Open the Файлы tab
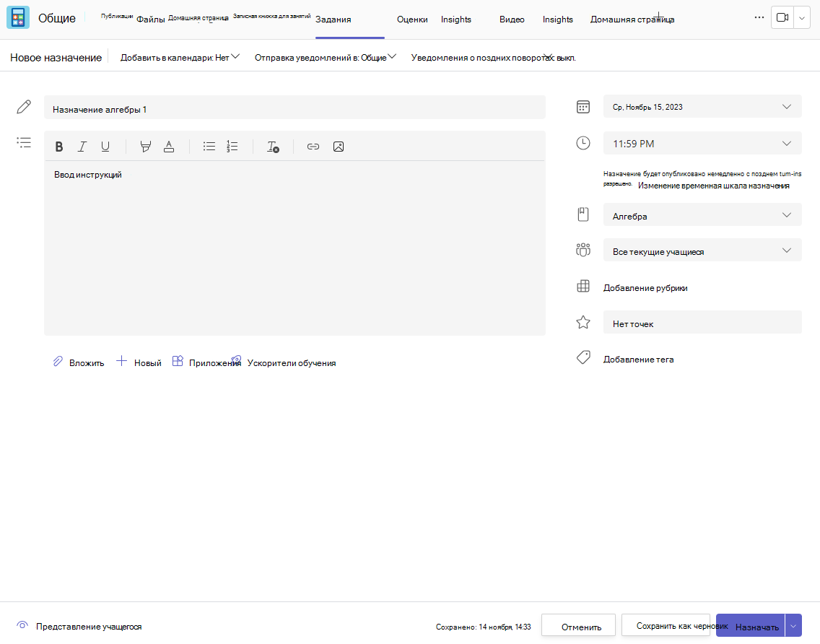This screenshot has height=644, width=820. [151, 19]
